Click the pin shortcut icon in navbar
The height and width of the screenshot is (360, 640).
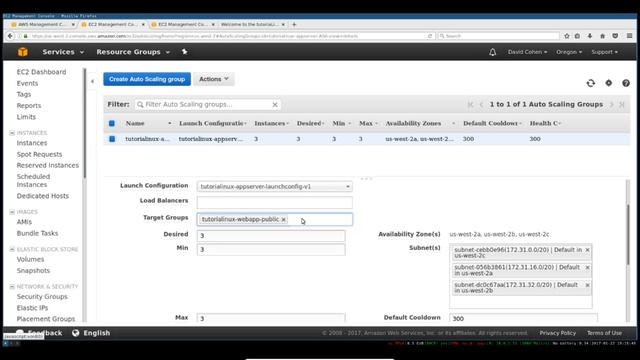(x=184, y=52)
